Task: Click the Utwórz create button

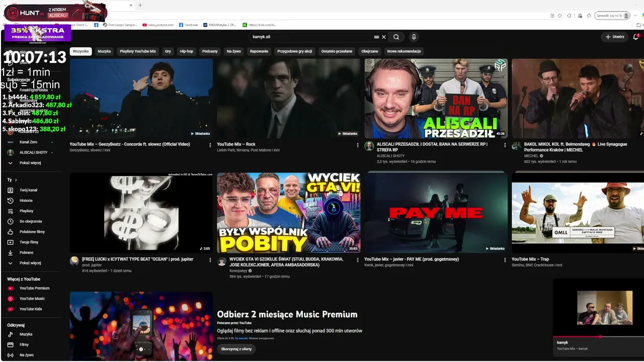Action: [615, 37]
